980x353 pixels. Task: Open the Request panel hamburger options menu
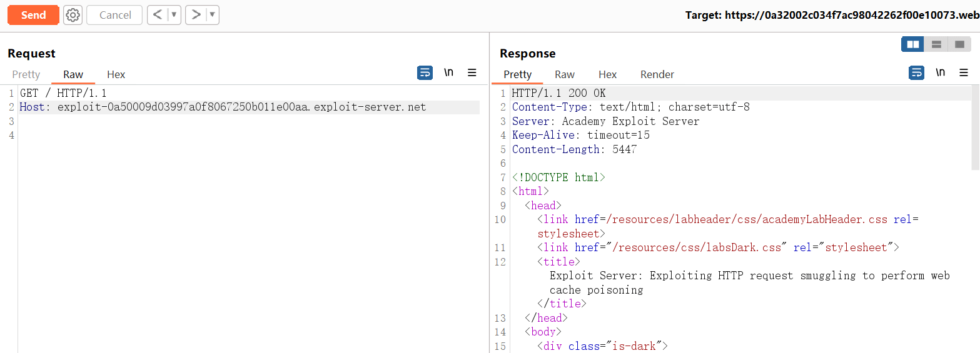(x=472, y=73)
